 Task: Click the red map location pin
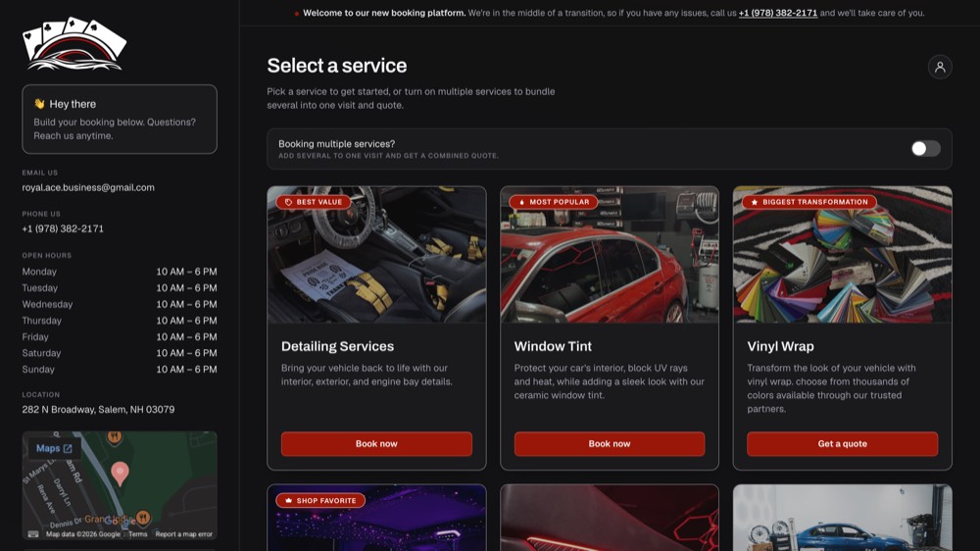tap(120, 474)
